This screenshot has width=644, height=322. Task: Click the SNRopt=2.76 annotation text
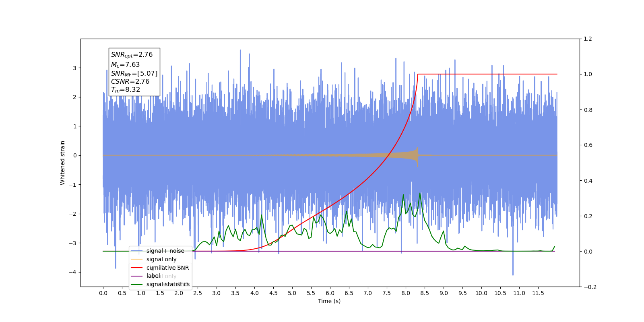[132, 55]
